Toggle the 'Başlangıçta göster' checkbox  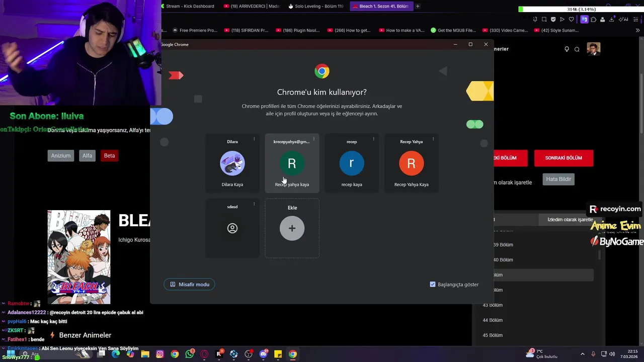[433, 285]
